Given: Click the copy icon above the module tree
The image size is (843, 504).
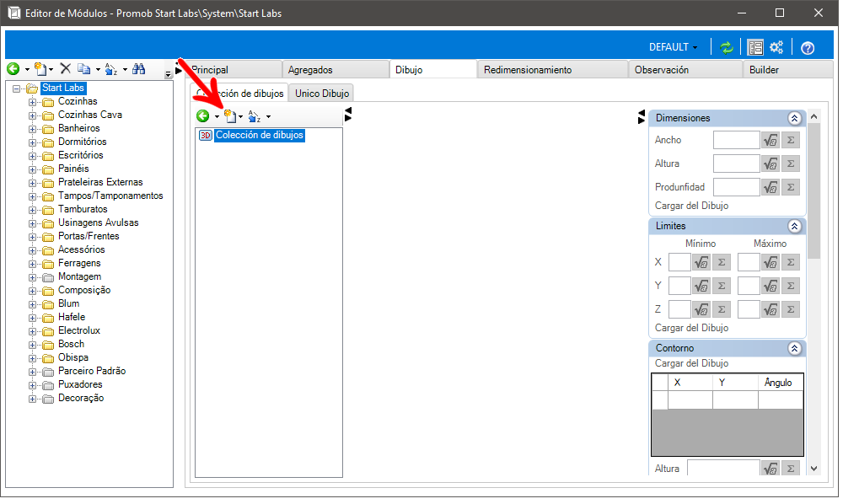Looking at the screenshot, I should [83, 69].
